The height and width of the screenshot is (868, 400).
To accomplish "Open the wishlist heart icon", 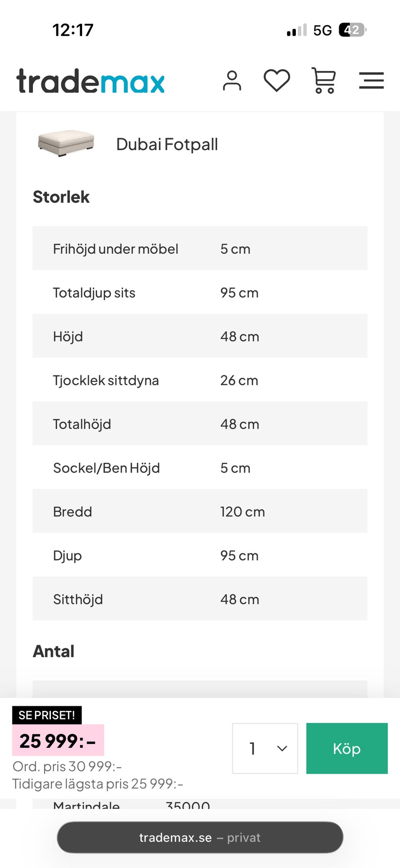I will coord(277,81).
